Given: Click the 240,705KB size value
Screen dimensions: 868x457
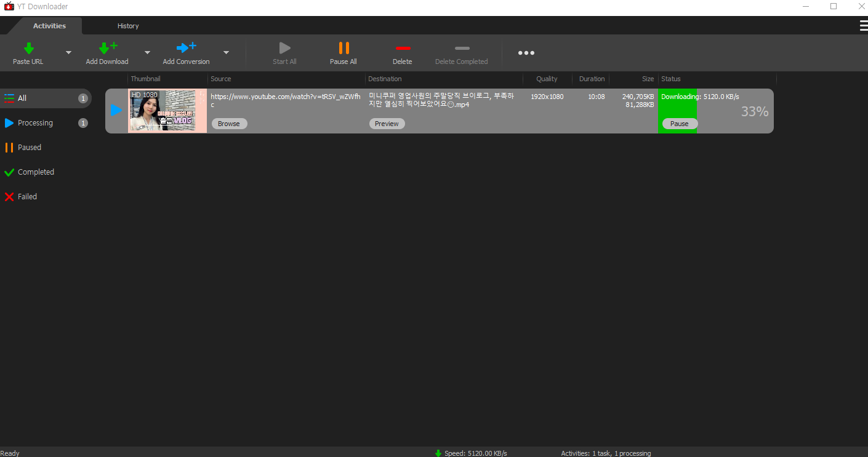Looking at the screenshot, I should click(638, 97).
